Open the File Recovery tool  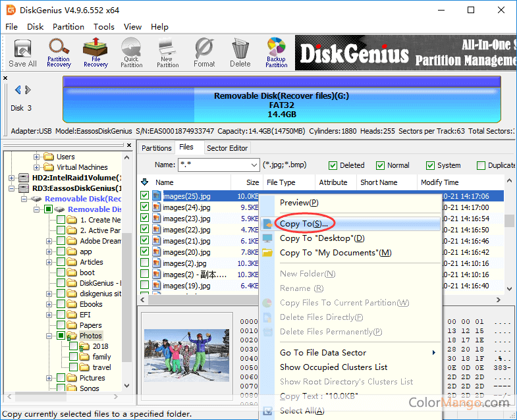click(95, 52)
